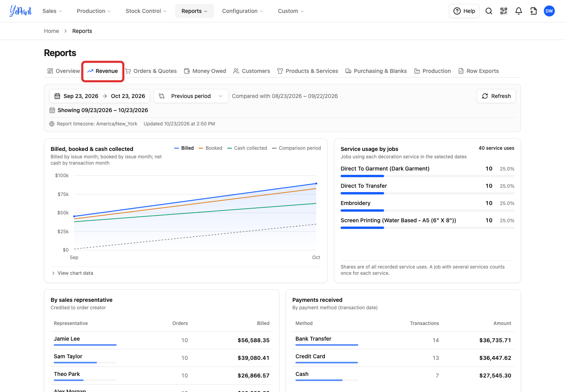Click the Products & Services shirt icon
The height and width of the screenshot is (392, 565).
click(x=280, y=71)
